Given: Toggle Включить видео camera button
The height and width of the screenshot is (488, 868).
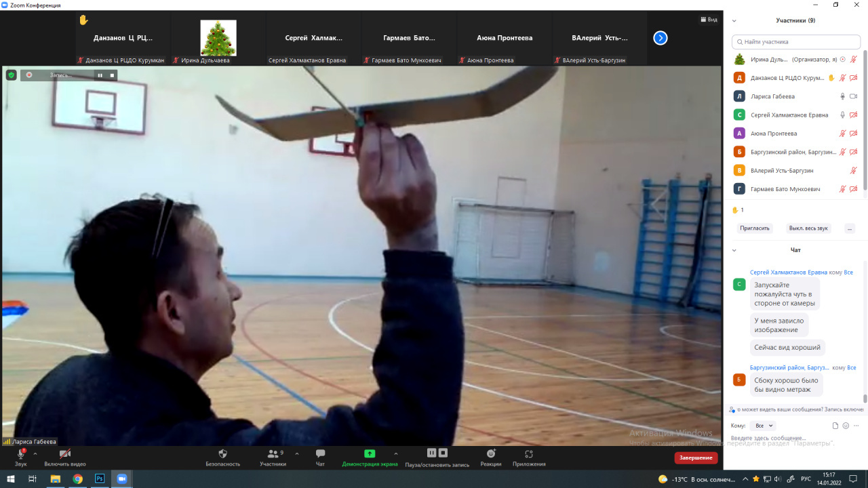Looking at the screenshot, I should pos(65,454).
